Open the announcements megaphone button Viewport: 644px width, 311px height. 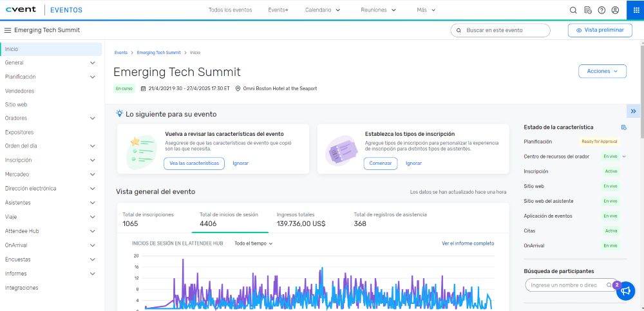[625, 291]
